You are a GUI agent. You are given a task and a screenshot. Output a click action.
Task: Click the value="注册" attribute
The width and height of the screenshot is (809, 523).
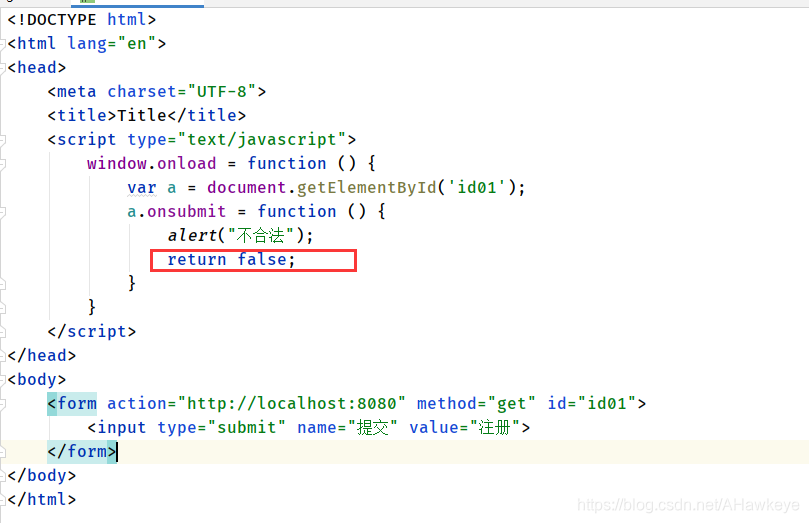click(x=464, y=428)
